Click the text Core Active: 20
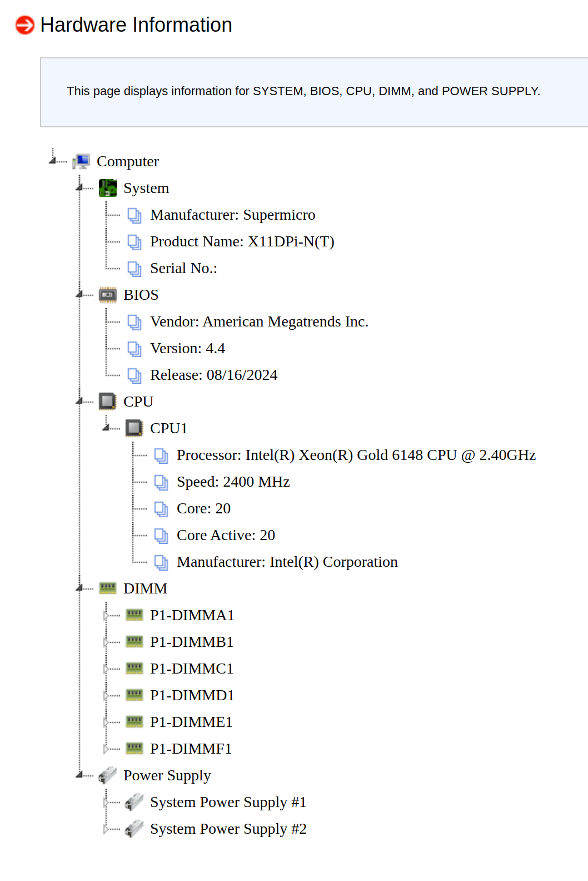This screenshot has height=881, width=588. tap(226, 535)
